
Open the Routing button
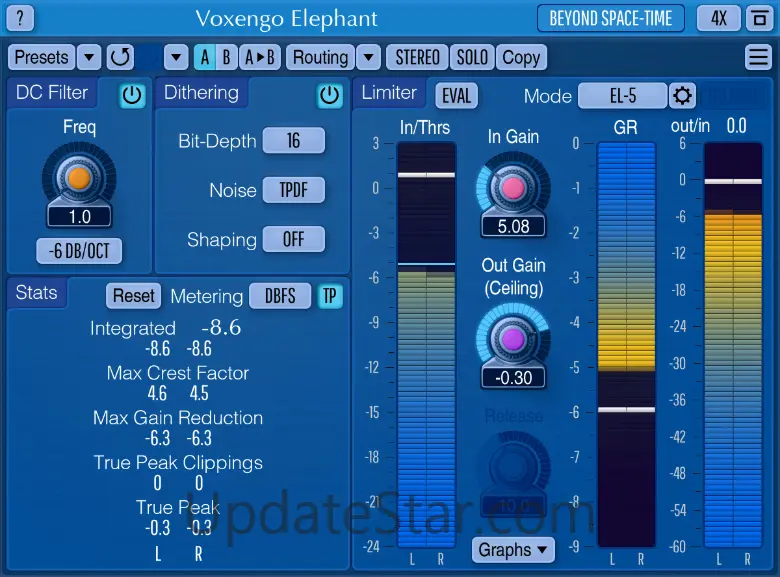[x=320, y=57]
